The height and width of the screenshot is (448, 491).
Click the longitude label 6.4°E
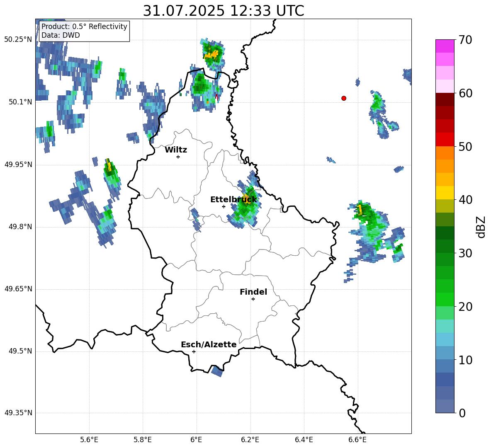point(304,440)
